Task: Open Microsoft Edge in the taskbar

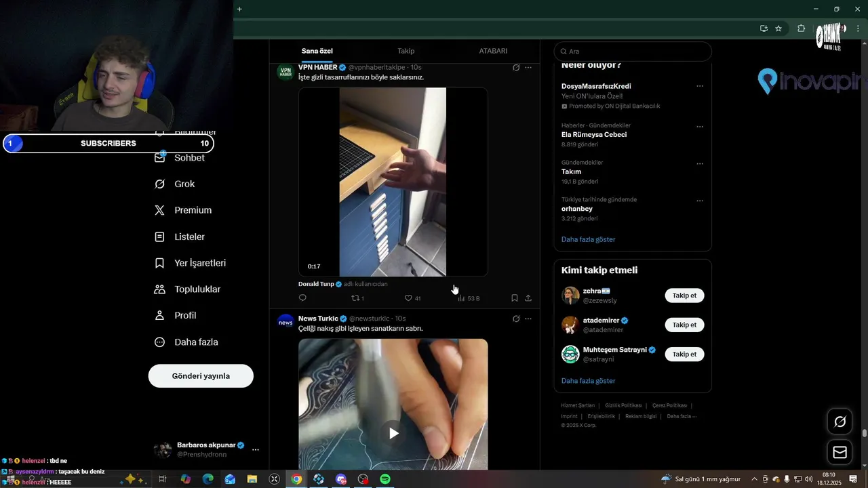Action: (208, 479)
